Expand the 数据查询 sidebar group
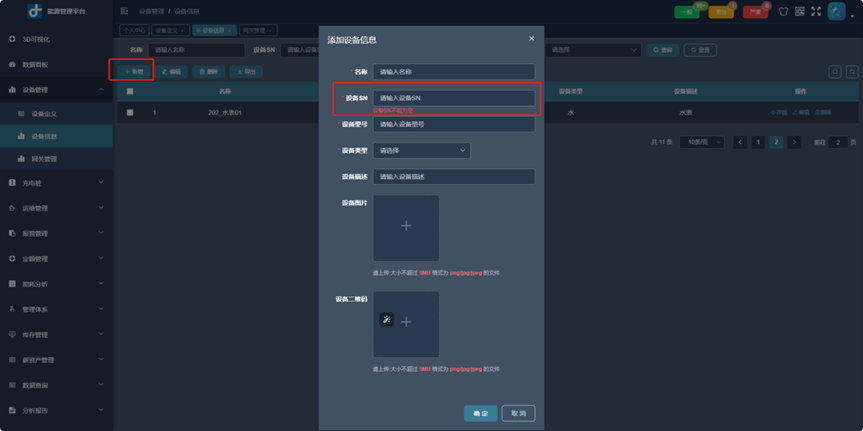Image resolution: width=863 pixels, height=431 pixels. (x=56, y=385)
